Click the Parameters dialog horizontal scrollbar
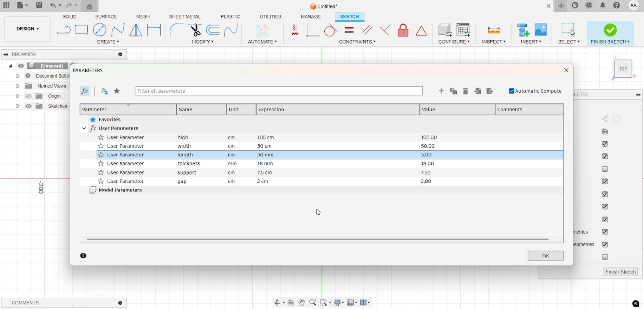This screenshot has width=644, height=309. [x=318, y=239]
